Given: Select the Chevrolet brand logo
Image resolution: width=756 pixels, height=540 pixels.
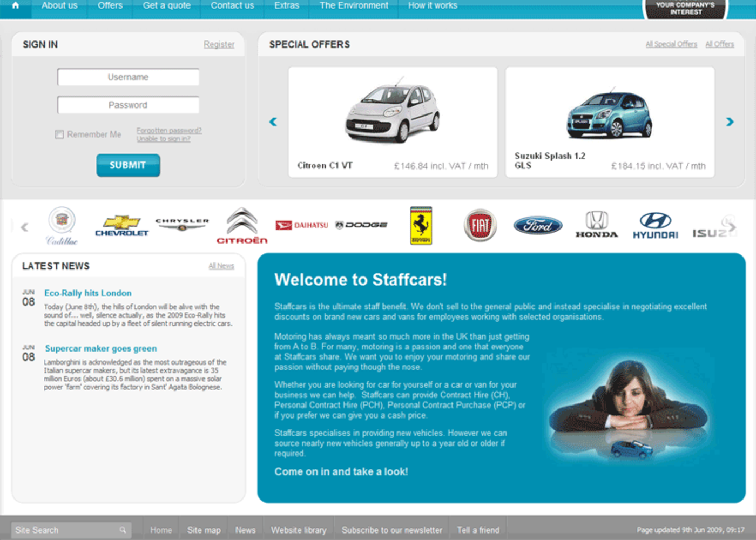Looking at the screenshot, I should (x=122, y=226).
